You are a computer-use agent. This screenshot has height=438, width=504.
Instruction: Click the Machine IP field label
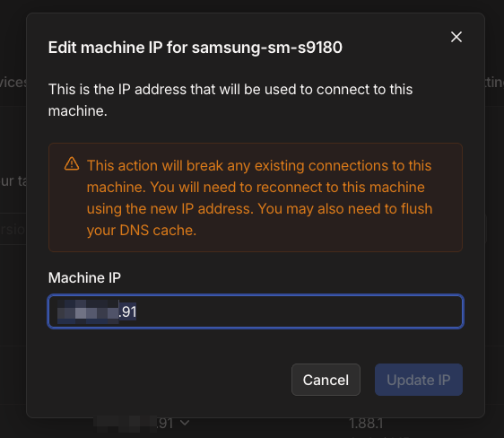click(84, 277)
